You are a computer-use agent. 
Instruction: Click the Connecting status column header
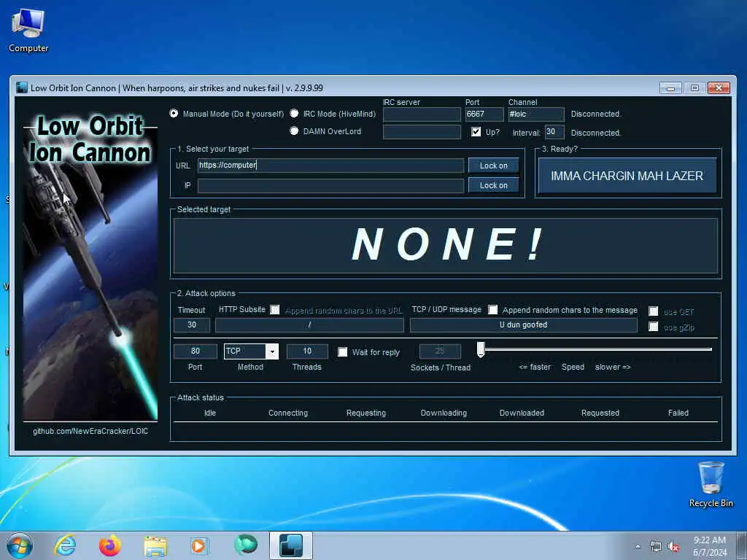[x=288, y=413]
